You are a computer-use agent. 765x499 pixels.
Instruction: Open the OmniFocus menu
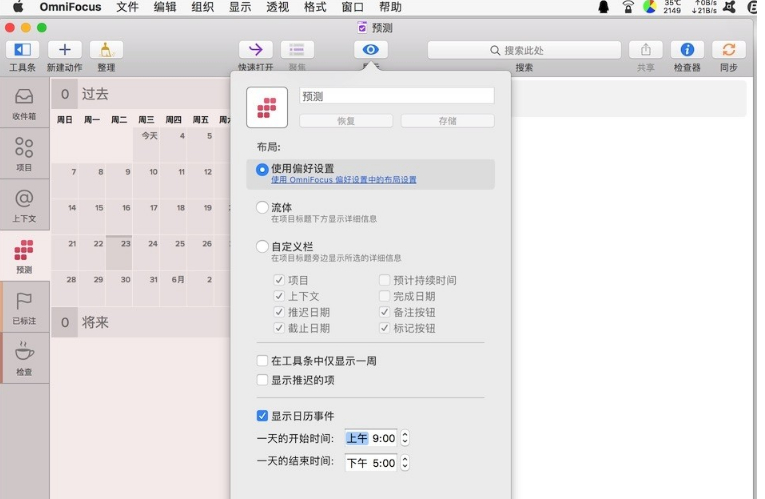point(70,7)
